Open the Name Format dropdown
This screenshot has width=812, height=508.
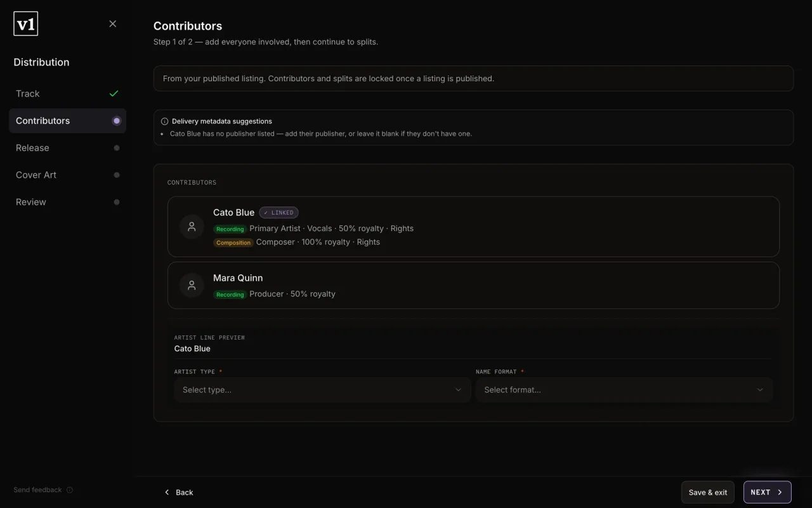(x=624, y=390)
